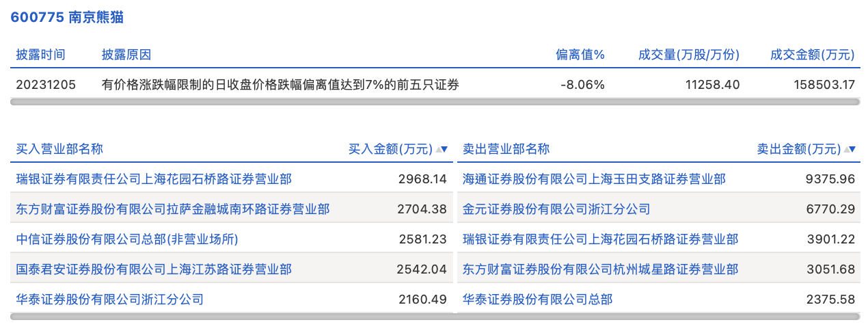Select 华泰证券股份有限公司浙江分公司
This screenshot has width=868, height=331.
(x=110, y=300)
